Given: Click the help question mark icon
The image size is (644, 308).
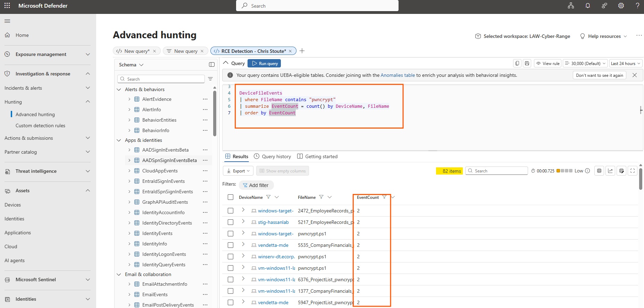Looking at the screenshot, I should [637, 6].
